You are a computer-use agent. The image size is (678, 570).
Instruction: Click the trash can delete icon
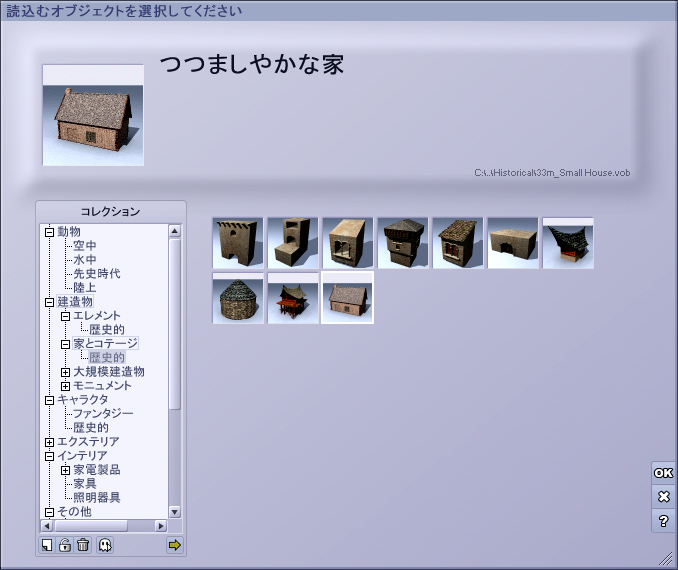pos(83,545)
